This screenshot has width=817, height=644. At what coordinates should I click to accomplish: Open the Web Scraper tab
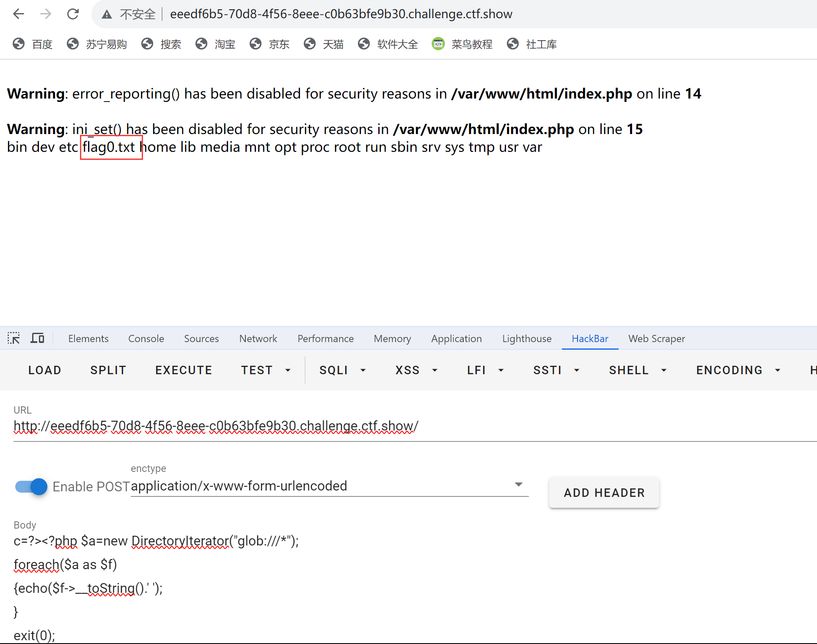point(657,338)
